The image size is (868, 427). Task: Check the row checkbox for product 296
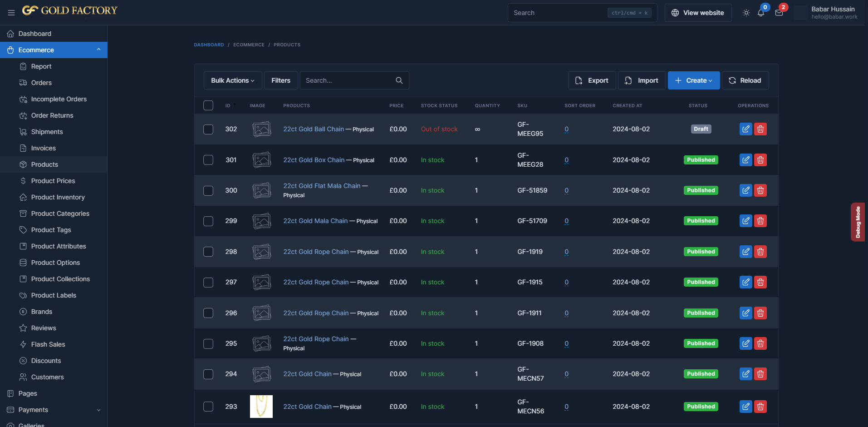pyautogui.click(x=208, y=313)
